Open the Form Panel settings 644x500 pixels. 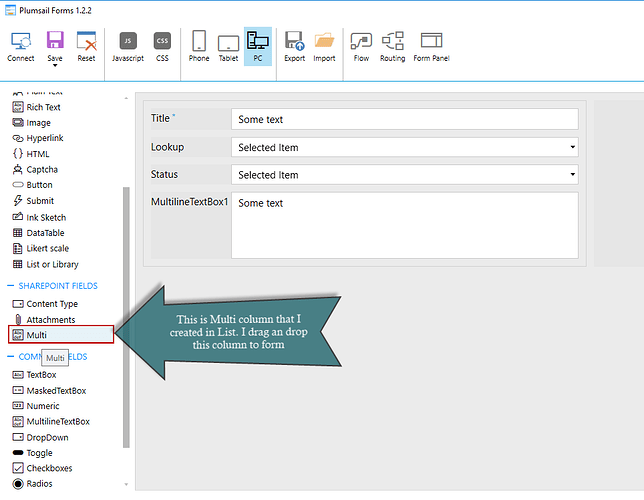click(431, 47)
